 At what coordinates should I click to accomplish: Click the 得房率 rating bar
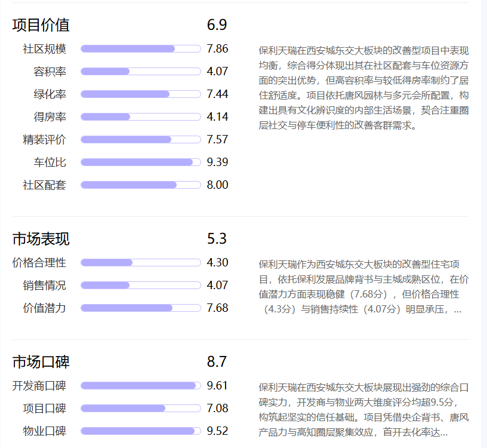pos(140,116)
